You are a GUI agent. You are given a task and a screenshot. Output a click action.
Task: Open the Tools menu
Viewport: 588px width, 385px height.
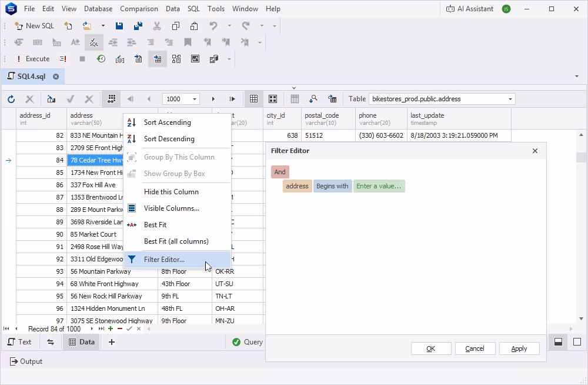tap(216, 9)
